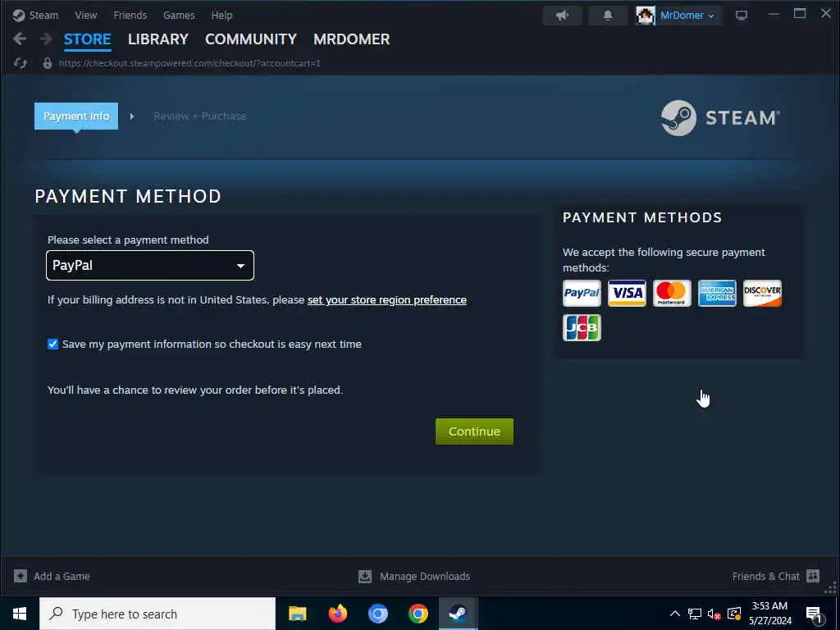Switch to the STORE tab
Screen dimensions: 840x630
click(87, 39)
